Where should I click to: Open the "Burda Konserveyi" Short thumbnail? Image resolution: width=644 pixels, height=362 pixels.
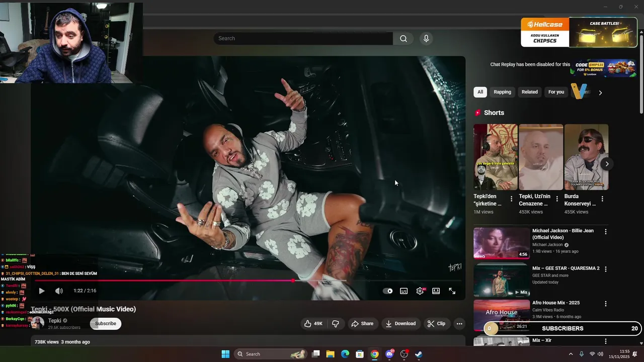pos(586,157)
